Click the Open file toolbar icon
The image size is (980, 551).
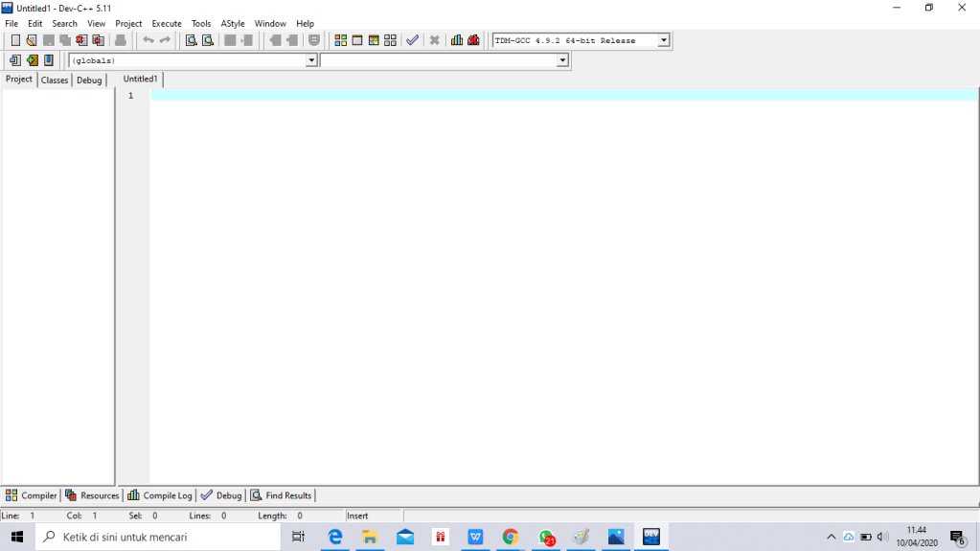point(32,40)
